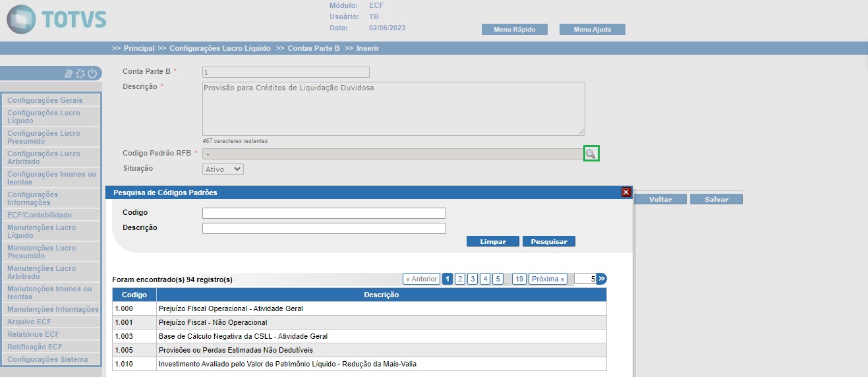Select row 1.000 Prejuízo Fiscal Operacional
The width and height of the screenshot is (868, 377).
[359, 308]
